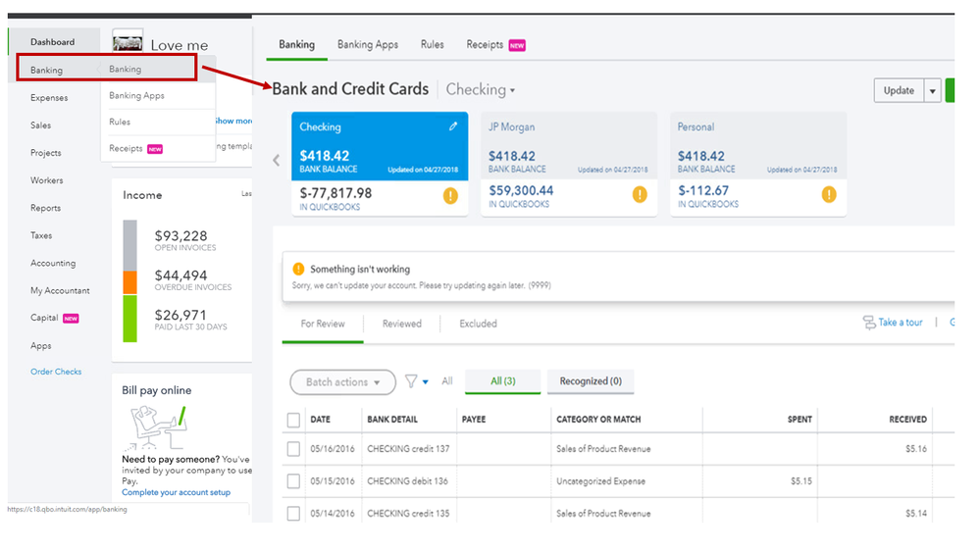Click the Take a tour icon
The width and height of the screenshot is (980, 551).
point(869,323)
